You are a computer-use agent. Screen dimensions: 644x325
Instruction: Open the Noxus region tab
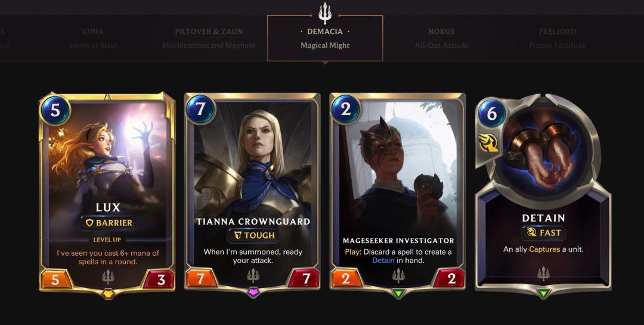441,38
